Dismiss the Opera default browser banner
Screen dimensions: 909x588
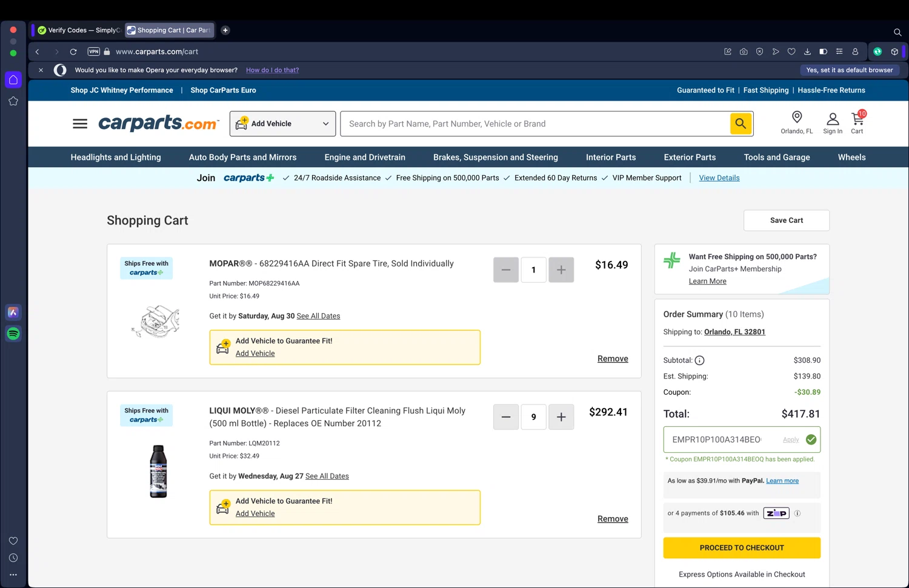[41, 70]
